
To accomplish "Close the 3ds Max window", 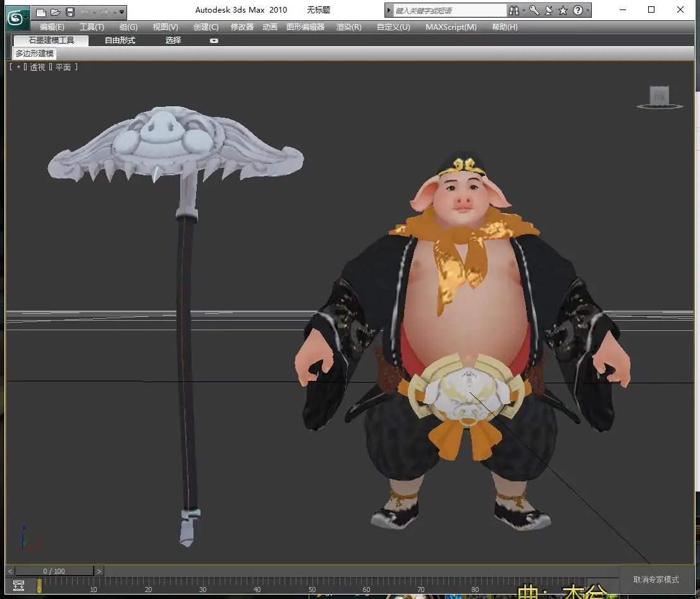I will tap(680, 9).
